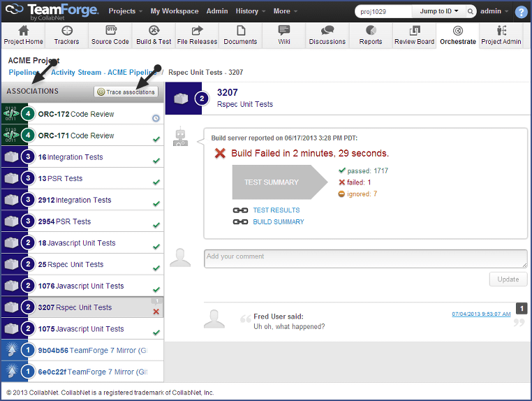This screenshot has width=532, height=401.
Task: Open the TEST RESULTS link
Action: [x=276, y=210]
